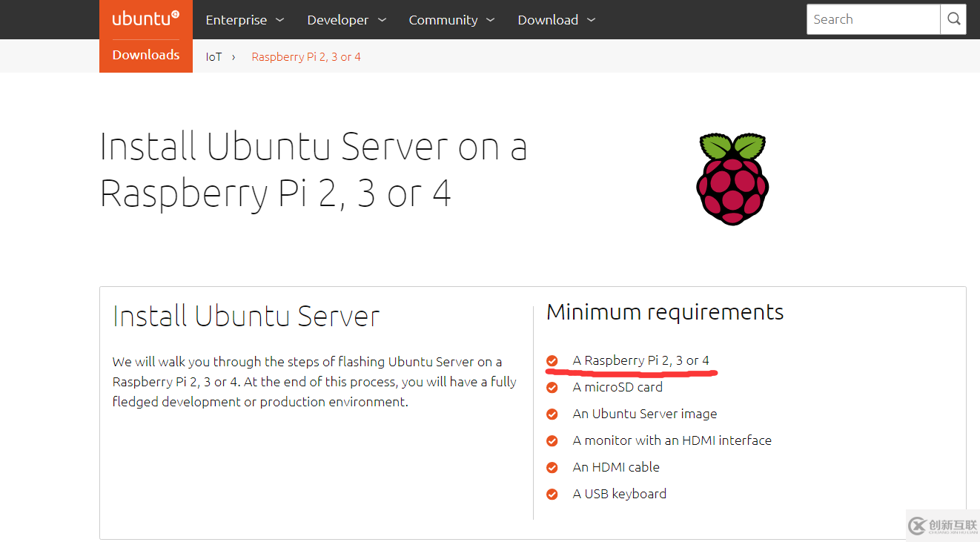This screenshot has height=542, width=980.
Task: Click the Raspberry Pi logo image
Action: 732,179
